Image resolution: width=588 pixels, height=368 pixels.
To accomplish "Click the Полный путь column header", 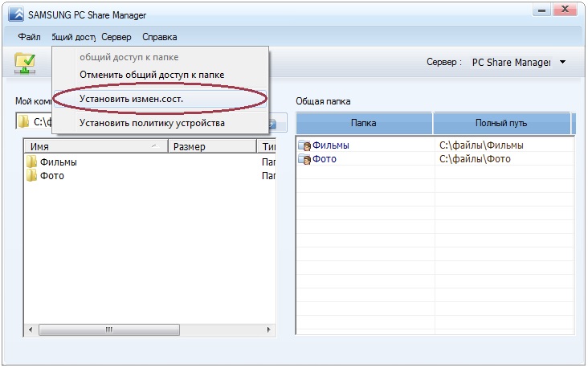I will pos(502,123).
